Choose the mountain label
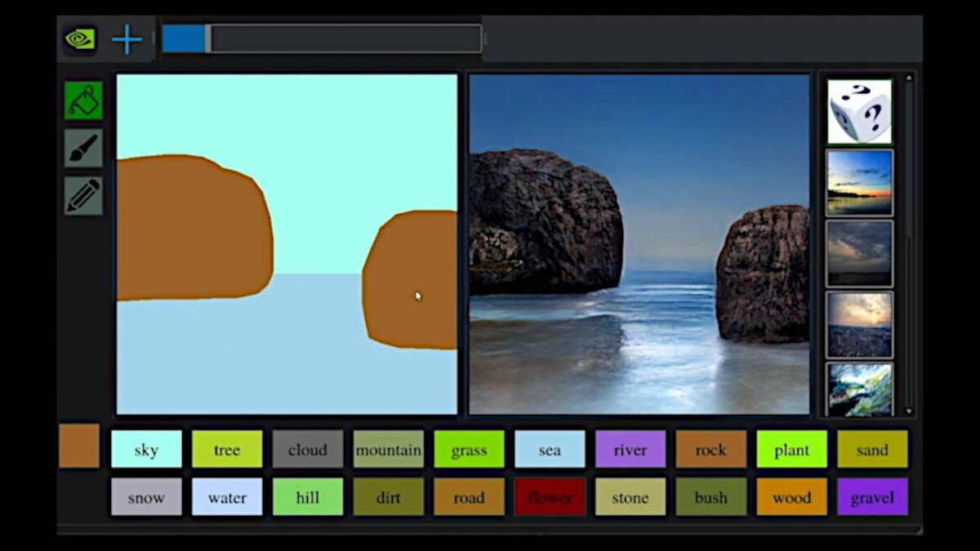Viewport: 980px width, 551px height. click(x=388, y=450)
